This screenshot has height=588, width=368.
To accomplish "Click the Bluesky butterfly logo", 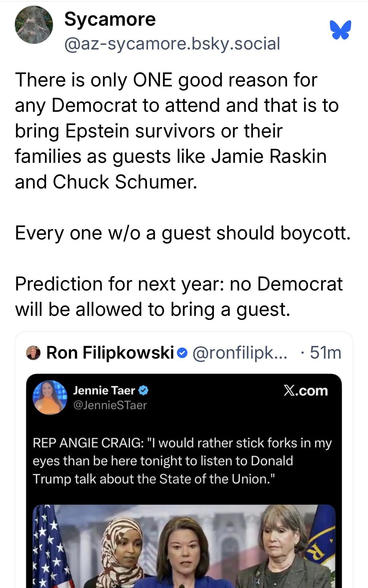I will (x=340, y=30).
